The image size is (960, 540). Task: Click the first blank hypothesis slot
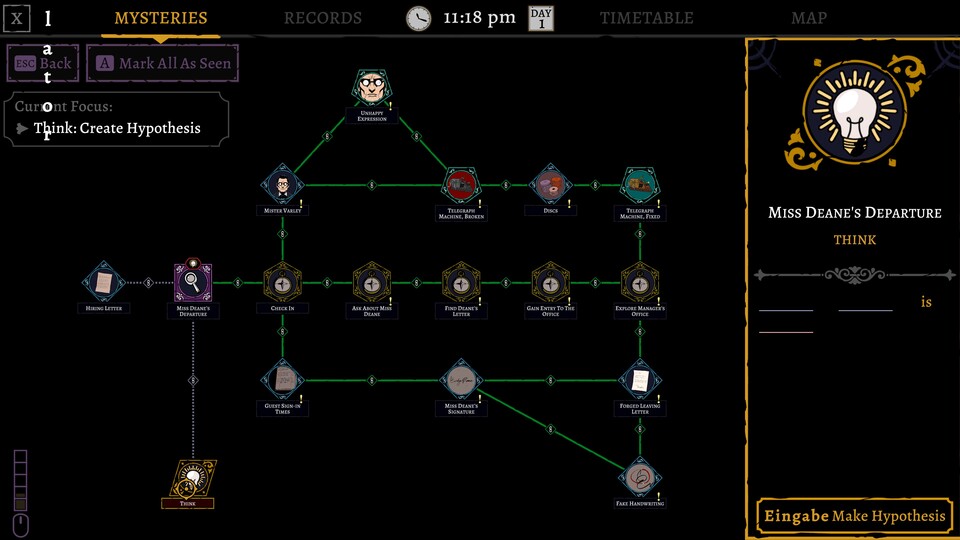coord(785,303)
